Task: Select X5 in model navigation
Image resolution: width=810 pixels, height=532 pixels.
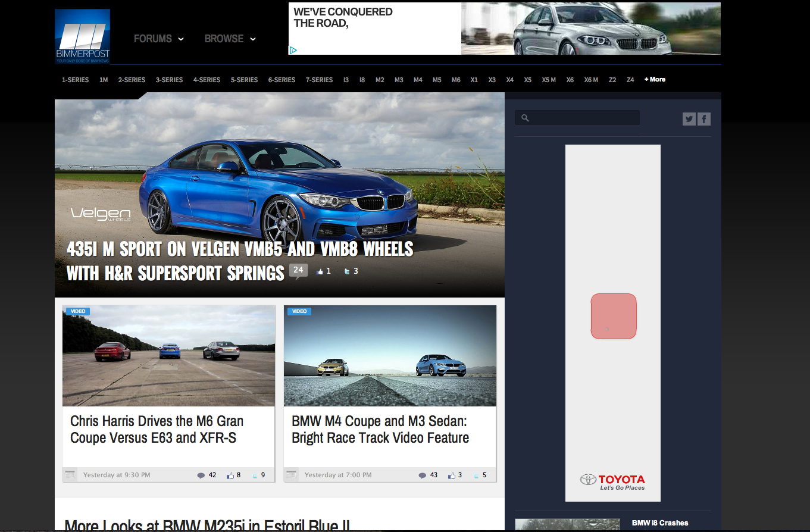Action: 527,80
